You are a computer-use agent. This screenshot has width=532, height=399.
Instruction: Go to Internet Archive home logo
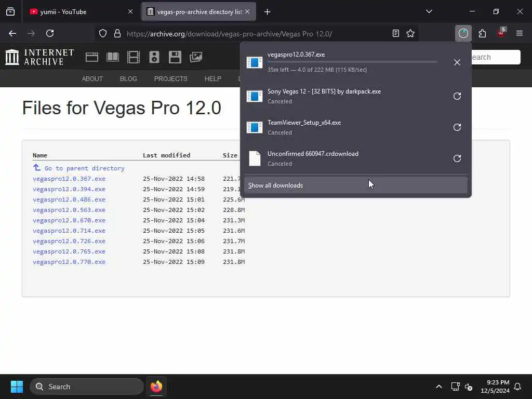[x=39, y=57]
